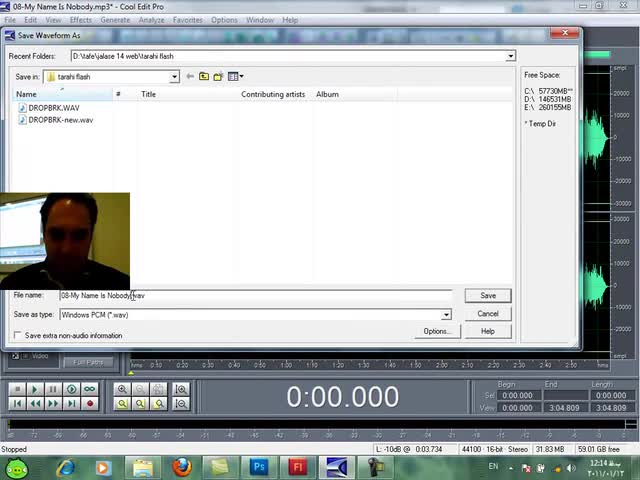Jump to the end of the waveform

(71, 404)
